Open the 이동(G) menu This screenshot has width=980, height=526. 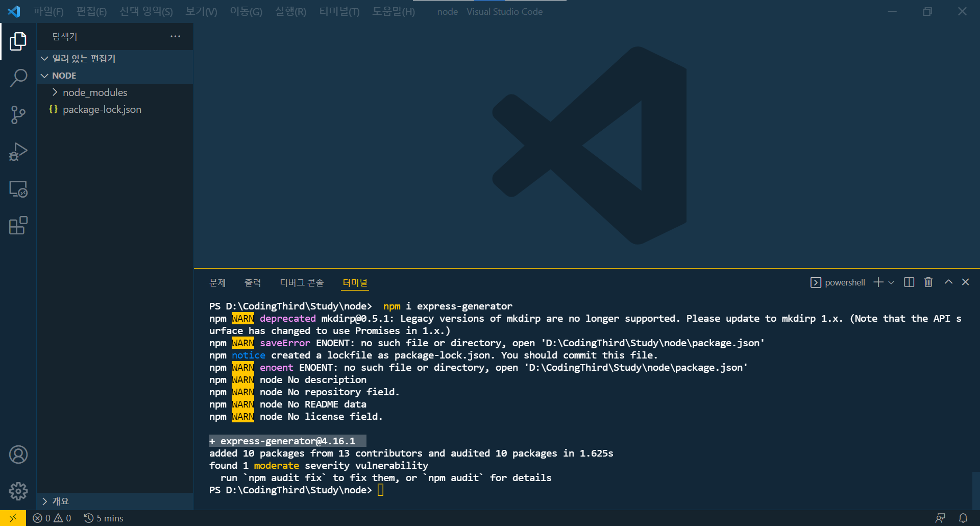point(246,11)
